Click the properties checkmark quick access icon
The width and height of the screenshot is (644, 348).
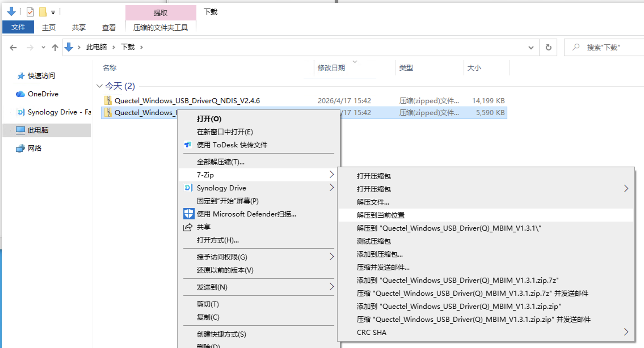point(30,12)
